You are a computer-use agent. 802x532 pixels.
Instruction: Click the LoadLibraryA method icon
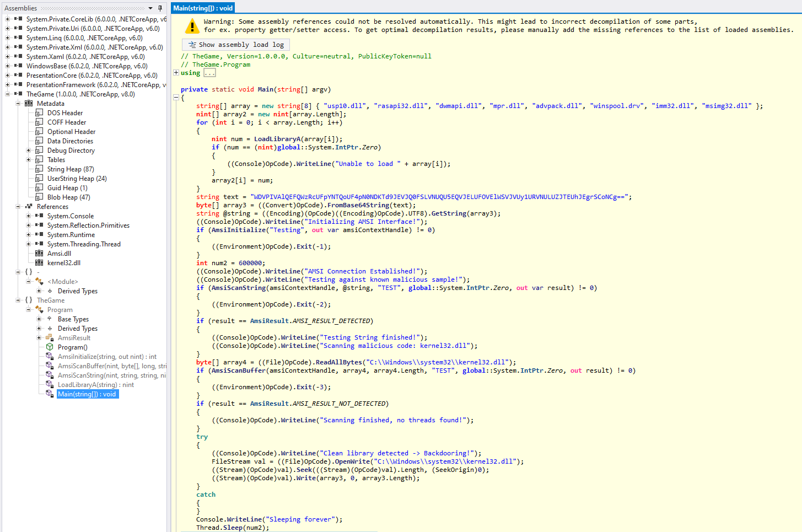pos(50,384)
